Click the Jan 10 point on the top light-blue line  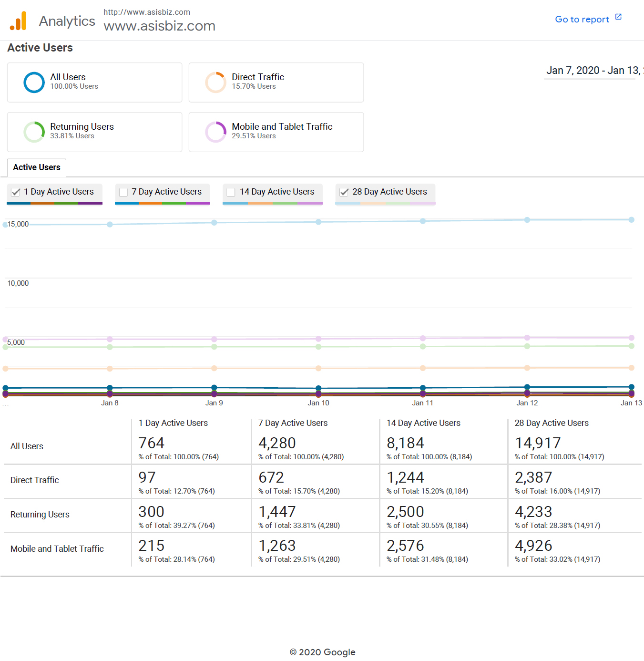point(318,222)
